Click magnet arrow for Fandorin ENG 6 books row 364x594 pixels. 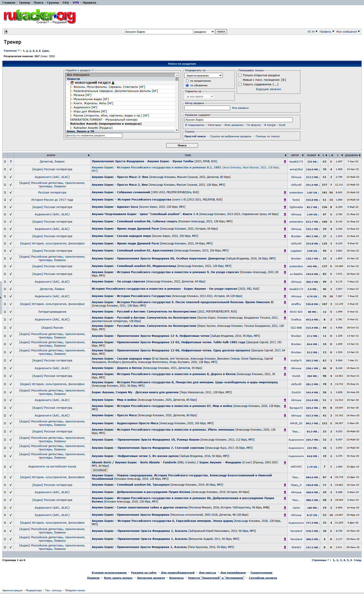pyautogui.click(x=285, y=463)
